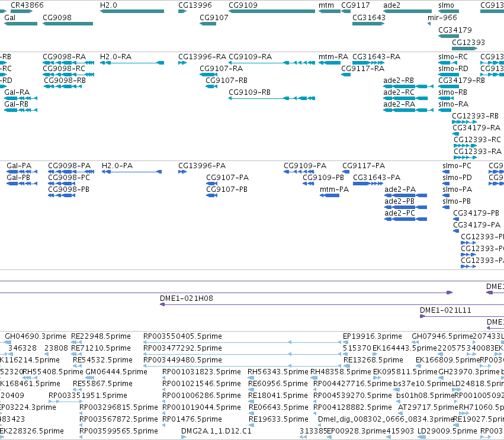Select the CR43866 gene glyph
The height and width of the screenshot is (440, 504).
coord(21,11)
